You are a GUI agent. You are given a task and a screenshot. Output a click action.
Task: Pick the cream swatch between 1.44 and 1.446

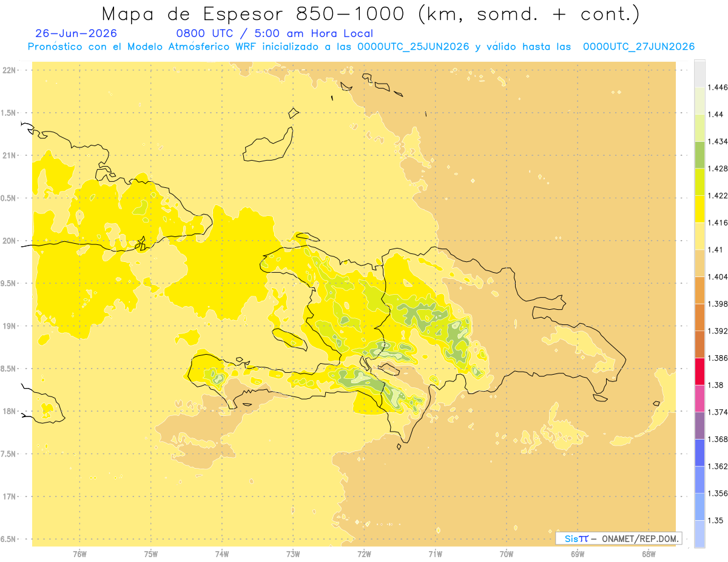pyautogui.click(x=699, y=101)
